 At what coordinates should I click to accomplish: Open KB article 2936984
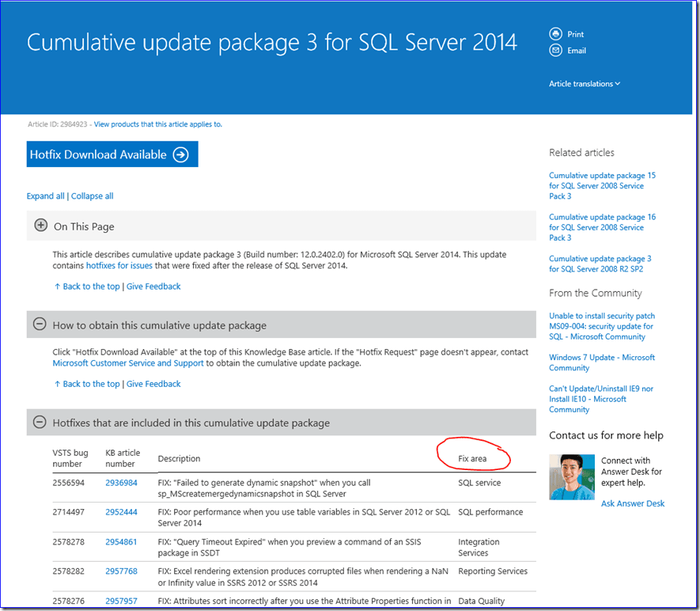[122, 483]
